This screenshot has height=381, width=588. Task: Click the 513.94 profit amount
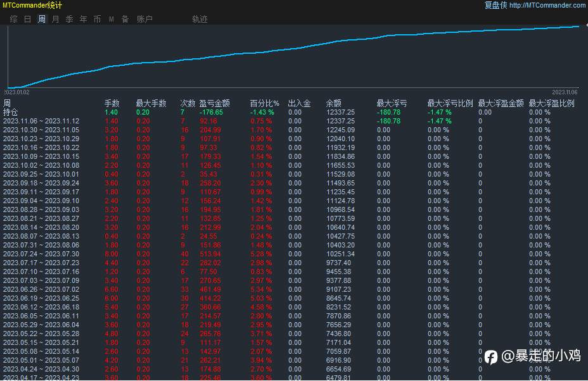pyautogui.click(x=210, y=254)
